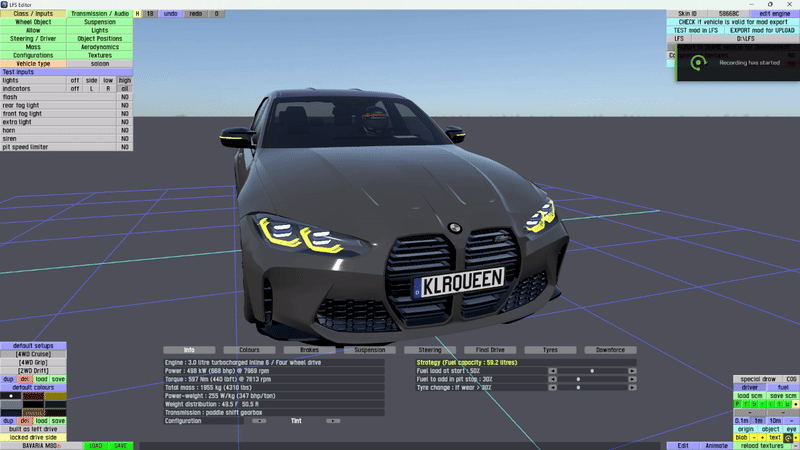
Task: Toggle the 'pit speed limiter' input
Action: pos(124,147)
